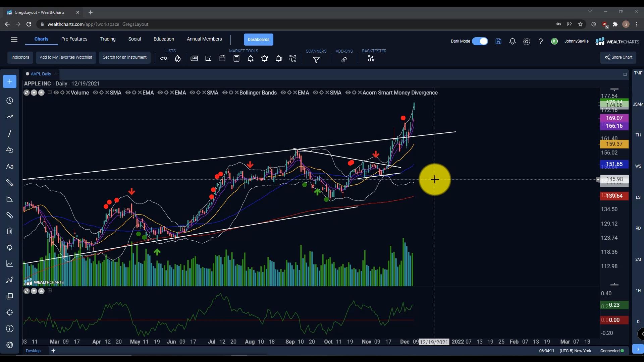The height and width of the screenshot is (362, 644).
Task: Click down arrow circle on lower indicator pane
Action: 34,291
